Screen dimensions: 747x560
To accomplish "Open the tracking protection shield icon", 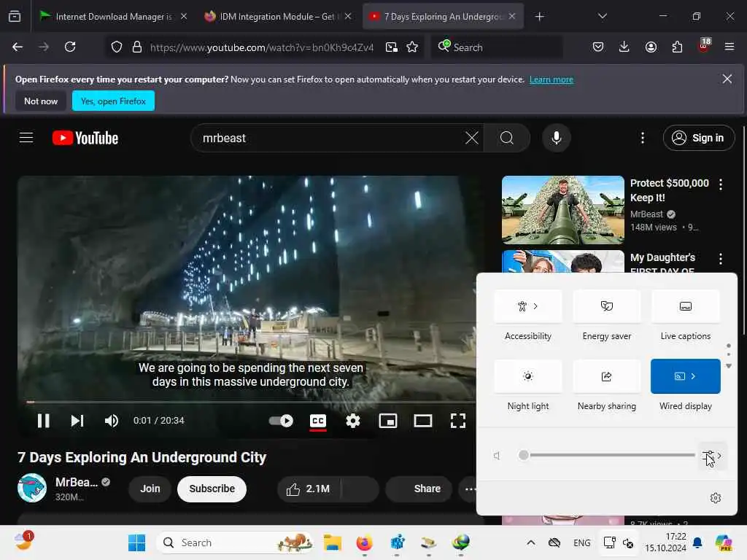I will [117, 47].
